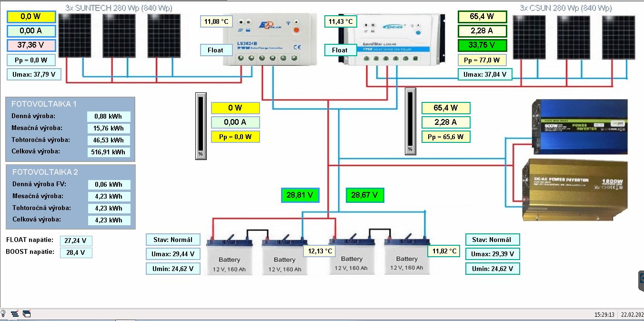Open the cascaded windows icon in status bar
Screen dimensions: 644x321
click(x=27, y=314)
